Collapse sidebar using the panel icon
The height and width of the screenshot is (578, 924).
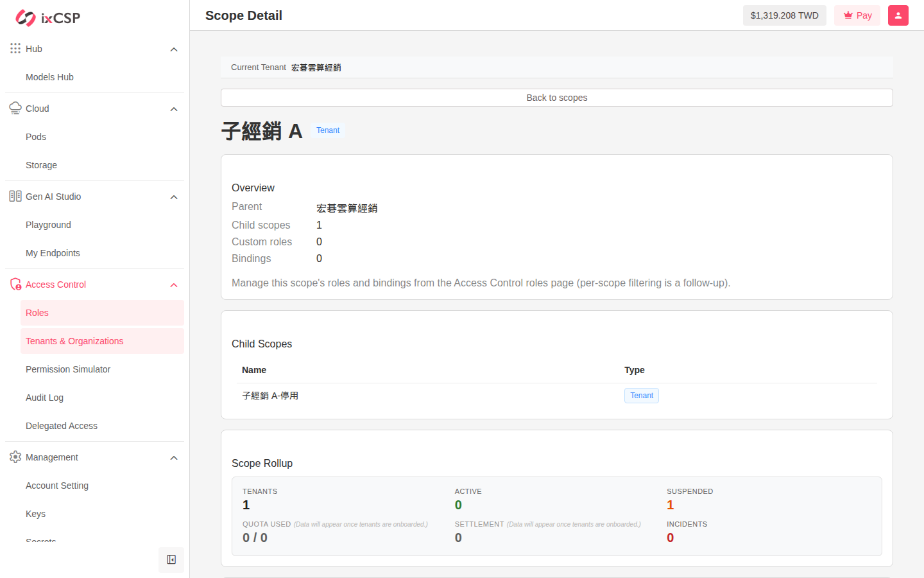coord(171,560)
